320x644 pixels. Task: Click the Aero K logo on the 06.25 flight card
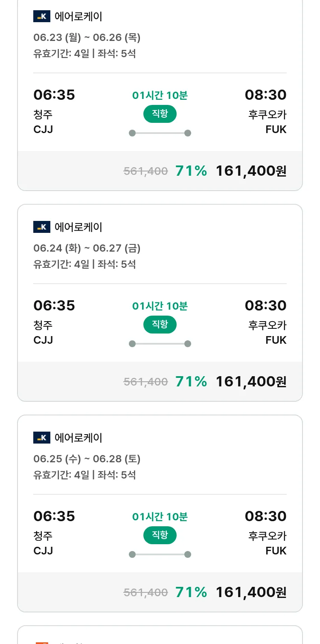(42, 438)
